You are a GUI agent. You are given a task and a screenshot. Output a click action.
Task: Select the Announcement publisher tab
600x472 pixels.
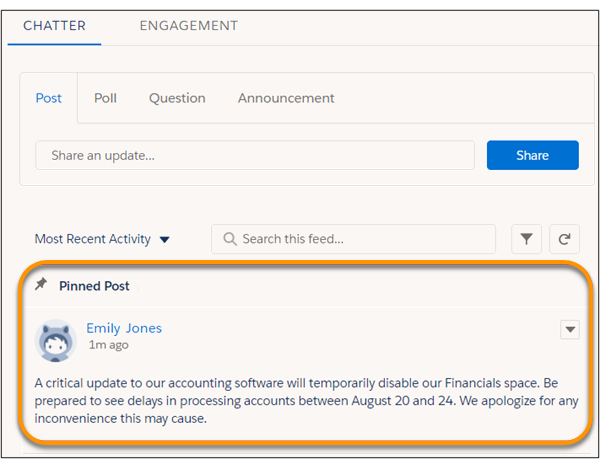tap(286, 98)
